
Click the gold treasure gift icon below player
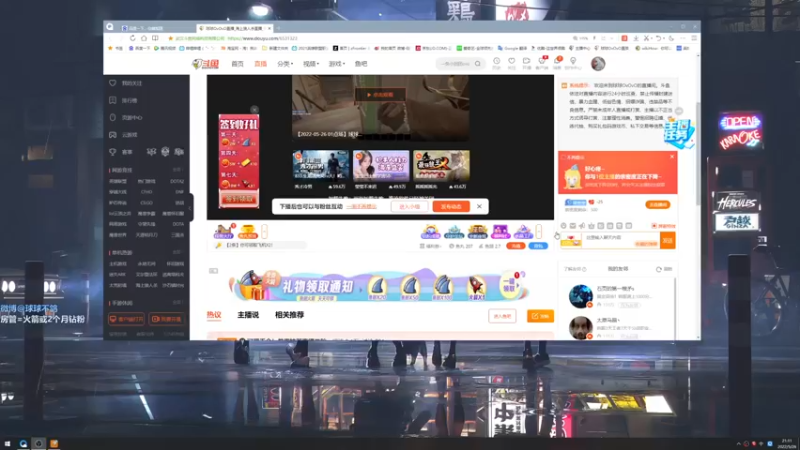[247, 232]
